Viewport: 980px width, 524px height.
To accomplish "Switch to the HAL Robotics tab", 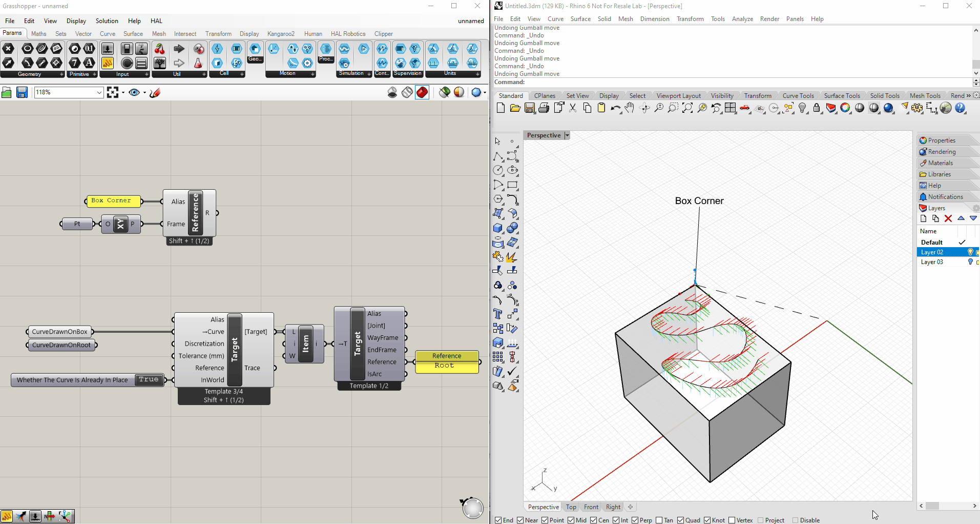I will (x=348, y=34).
